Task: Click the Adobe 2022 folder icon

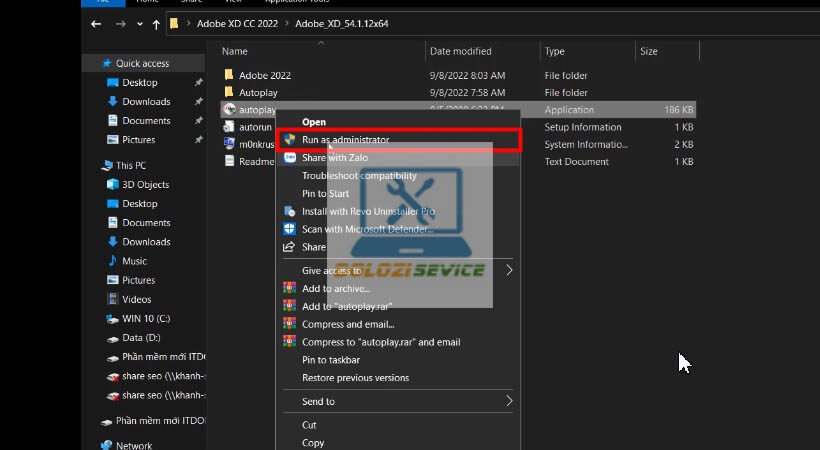Action: tap(229, 75)
